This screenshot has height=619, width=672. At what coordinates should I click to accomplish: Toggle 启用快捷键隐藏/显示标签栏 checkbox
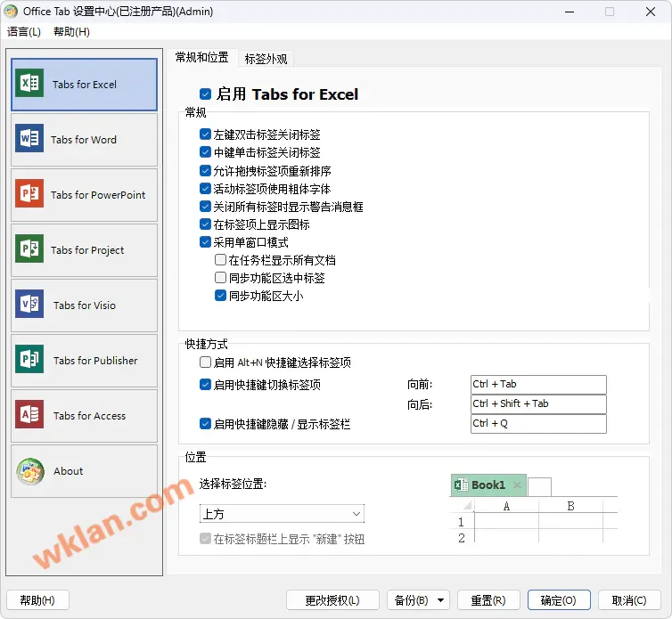tap(205, 424)
